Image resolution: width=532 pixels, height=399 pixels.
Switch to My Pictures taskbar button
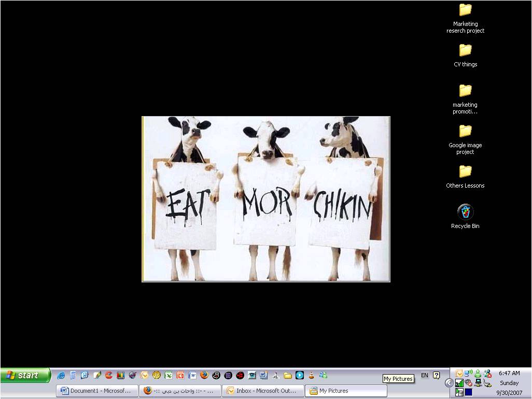point(346,391)
